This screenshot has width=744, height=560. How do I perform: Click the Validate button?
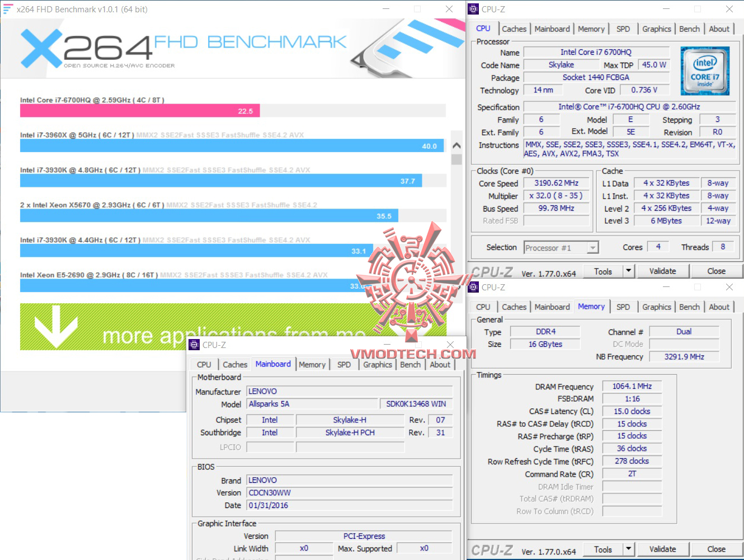(x=663, y=271)
